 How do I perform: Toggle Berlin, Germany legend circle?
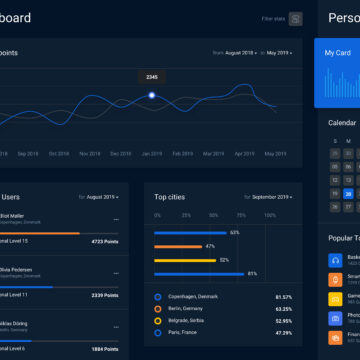pyautogui.click(x=158, y=309)
